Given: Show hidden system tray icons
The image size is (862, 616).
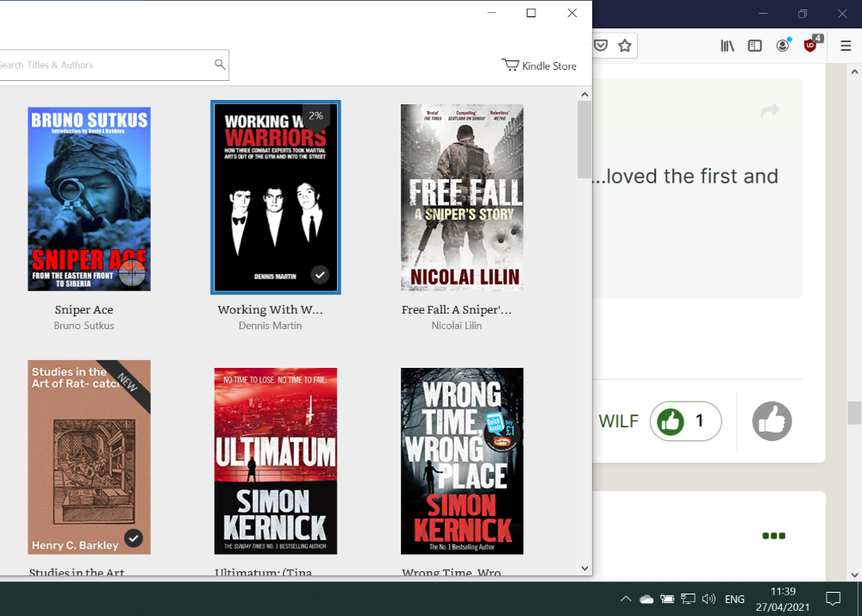Looking at the screenshot, I should click(x=626, y=599).
